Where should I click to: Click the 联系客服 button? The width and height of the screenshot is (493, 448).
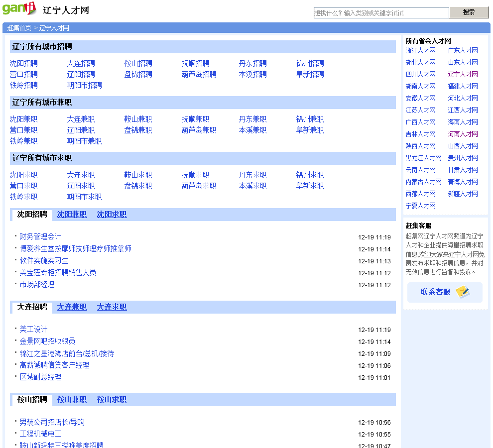[x=445, y=292]
